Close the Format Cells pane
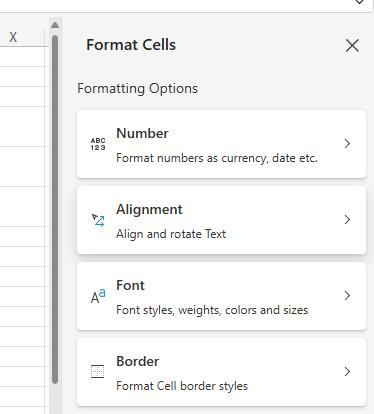This screenshot has height=414, width=374. tap(352, 46)
